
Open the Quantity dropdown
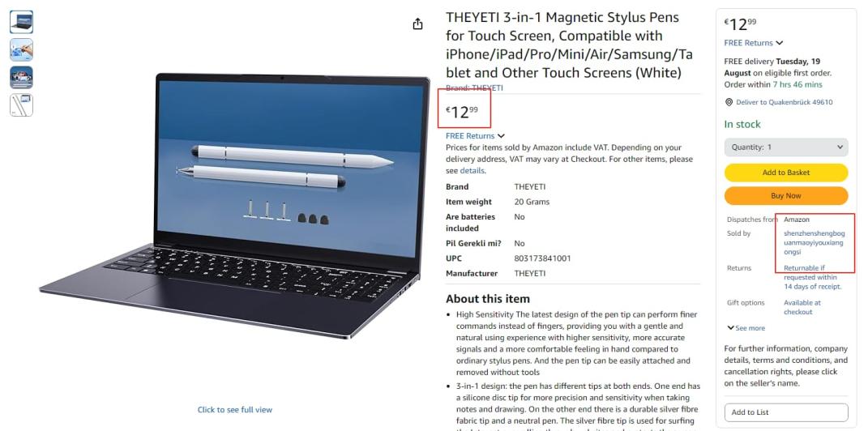[x=786, y=147]
